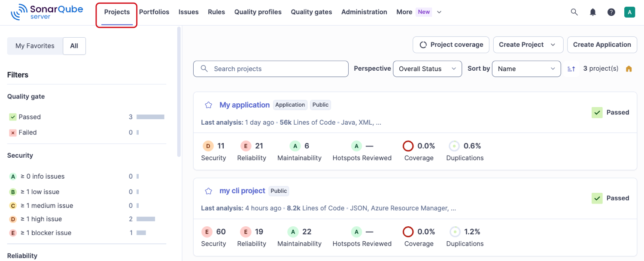
Task: Filter by Passed quality gate
Action: point(86,117)
